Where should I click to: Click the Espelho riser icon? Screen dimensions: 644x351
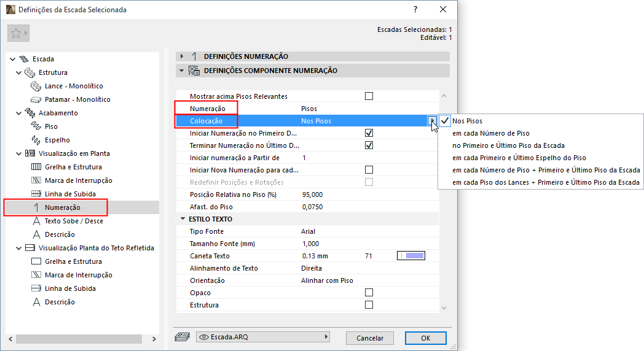[36, 140]
